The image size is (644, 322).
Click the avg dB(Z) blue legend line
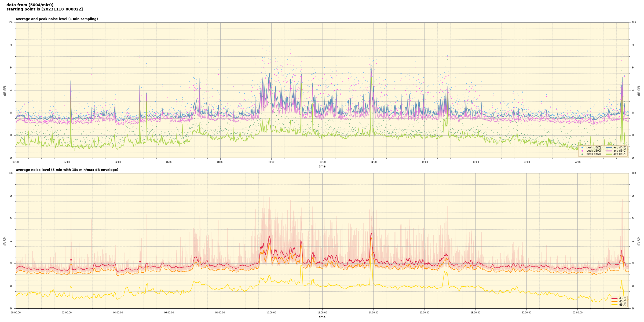[x=609, y=148]
